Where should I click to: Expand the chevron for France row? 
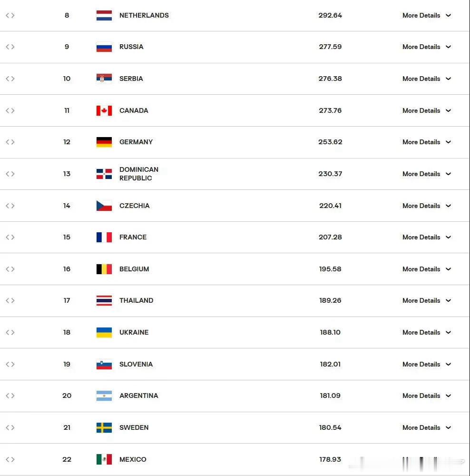point(448,237)
